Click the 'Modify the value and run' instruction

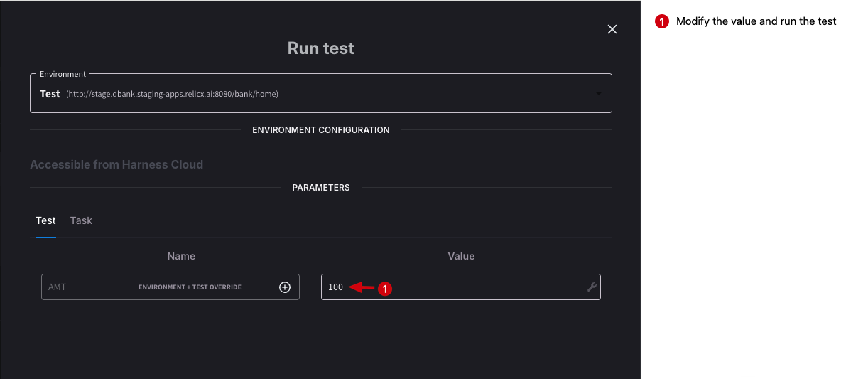click(756, 21)
